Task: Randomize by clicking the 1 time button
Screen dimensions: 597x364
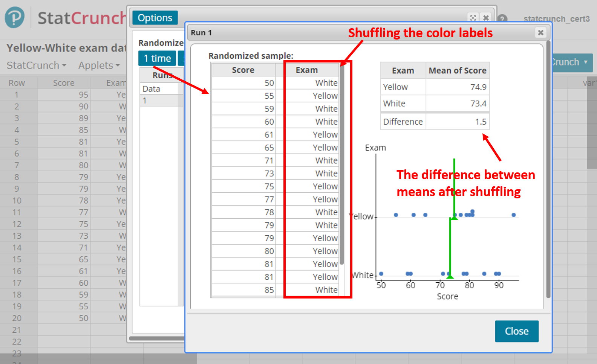Action: (x=157, y=58)
